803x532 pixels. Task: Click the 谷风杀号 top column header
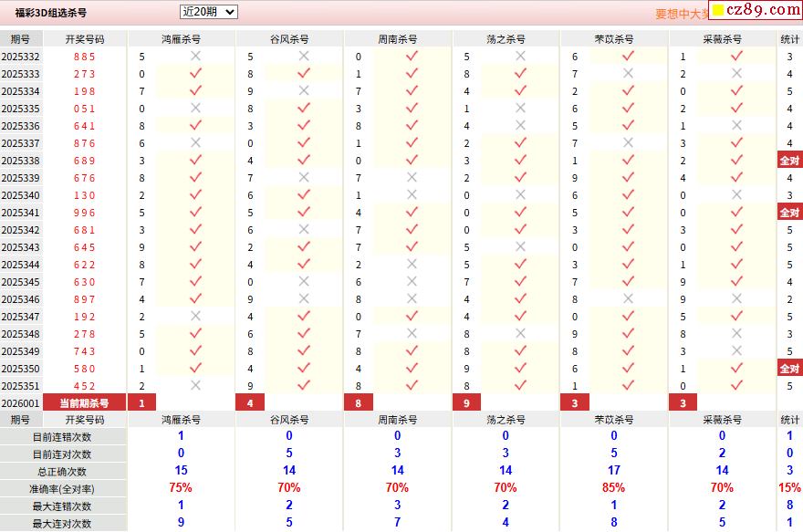click(289, 39)
